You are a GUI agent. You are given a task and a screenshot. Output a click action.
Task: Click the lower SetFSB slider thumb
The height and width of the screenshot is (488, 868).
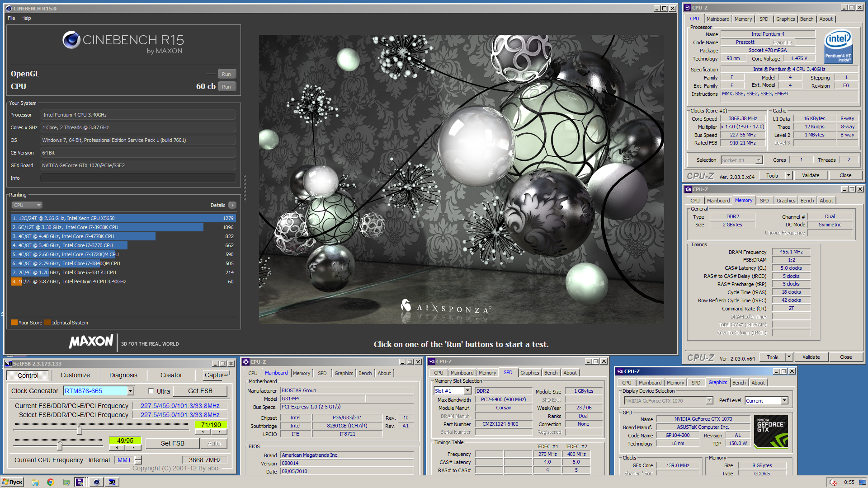pos(60,446)
